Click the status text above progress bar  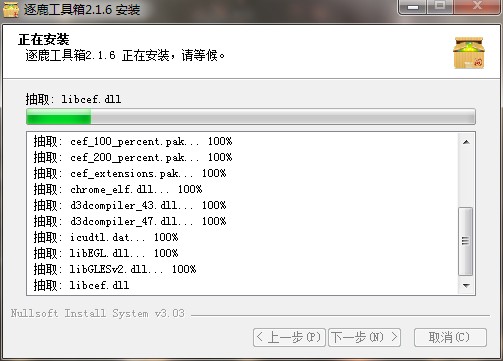73,99
